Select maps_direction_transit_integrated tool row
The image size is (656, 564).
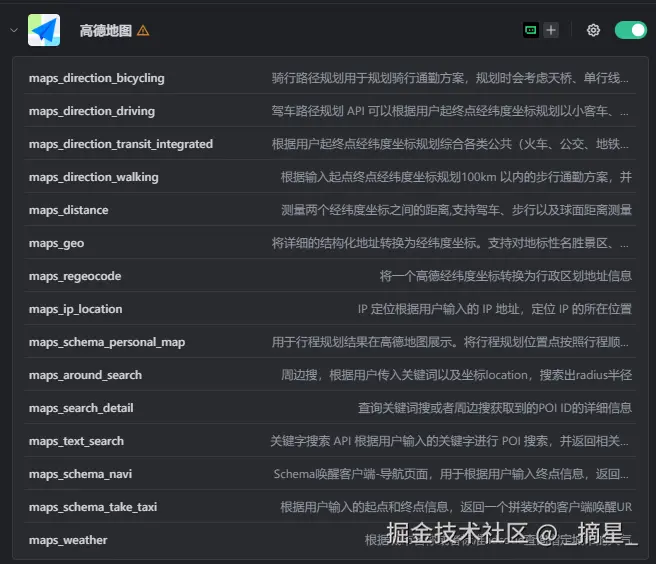point(330,144)
